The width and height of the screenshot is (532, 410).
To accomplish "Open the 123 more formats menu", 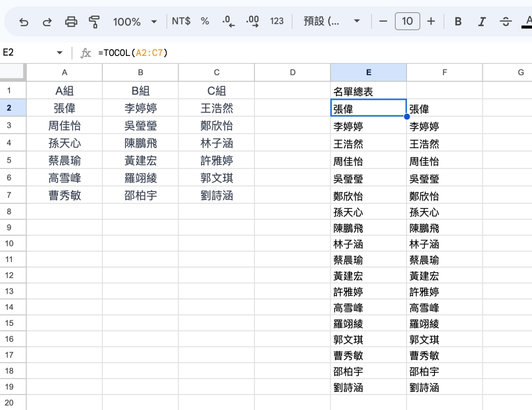I will coord(277,21).
